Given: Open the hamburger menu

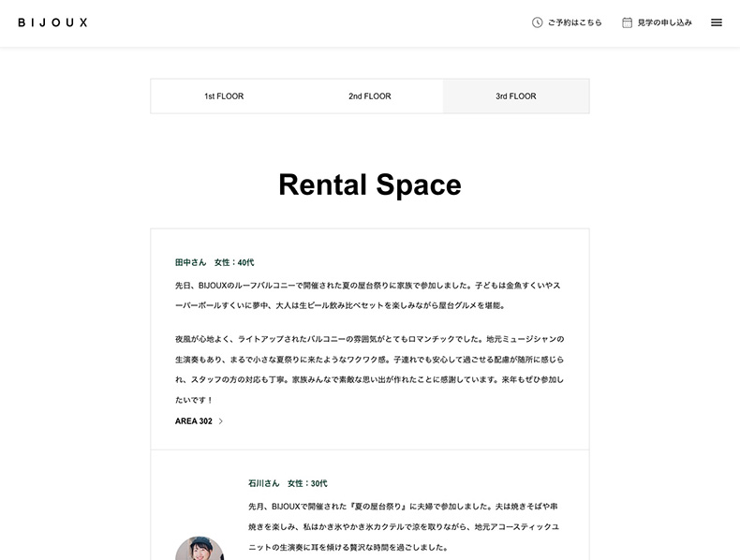Looking at the screenshot, I should 717,22.
